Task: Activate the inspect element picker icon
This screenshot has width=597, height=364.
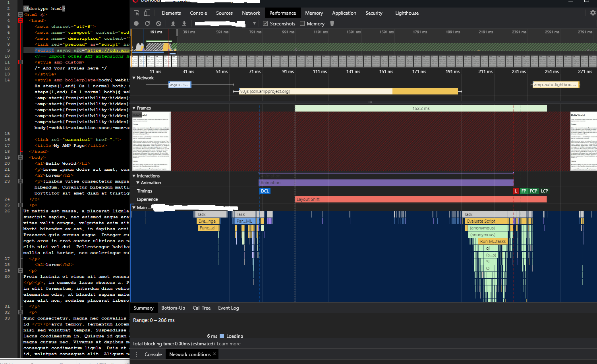Action: (136, 13)
